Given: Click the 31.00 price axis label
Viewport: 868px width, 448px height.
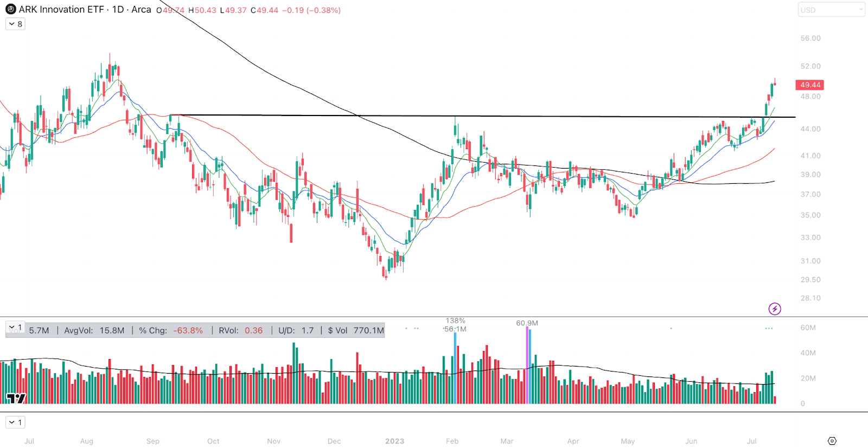Looking at the screenshot, I should (x=810, y=261).
